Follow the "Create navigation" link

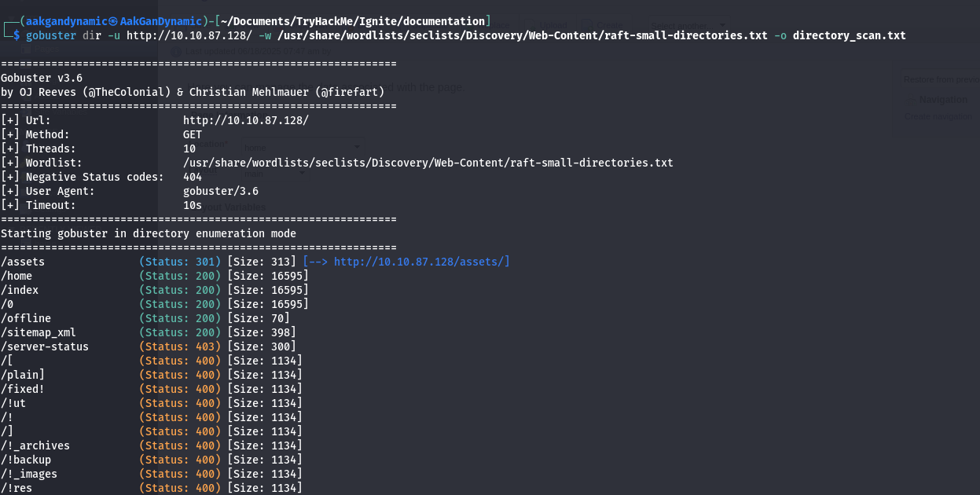pyautogui.click(x=938, y=116)
